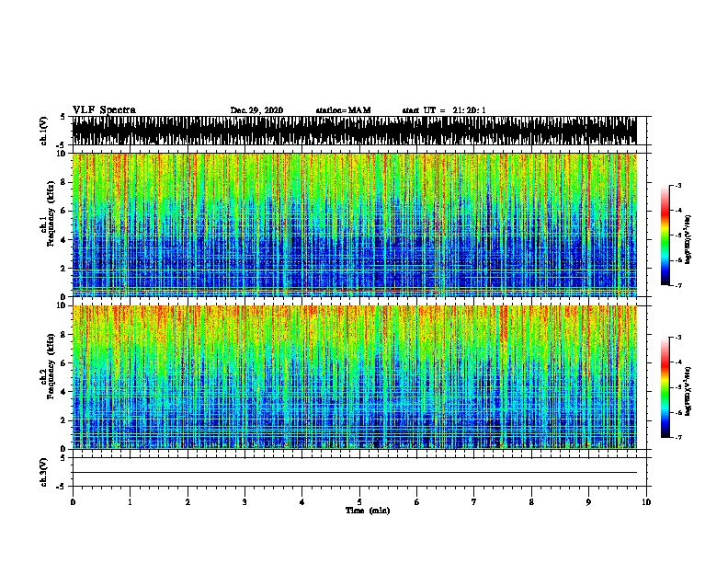Click time axis tick label 9
The height and width of the screenshot is (563, 728).
[588, 502]
